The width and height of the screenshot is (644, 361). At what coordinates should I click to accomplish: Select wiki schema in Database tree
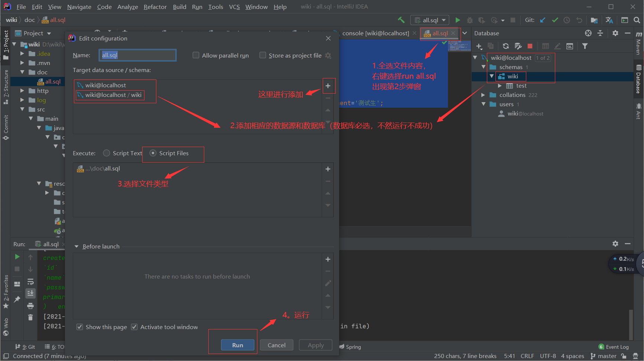pyautogui.click(x=513, y=76)
